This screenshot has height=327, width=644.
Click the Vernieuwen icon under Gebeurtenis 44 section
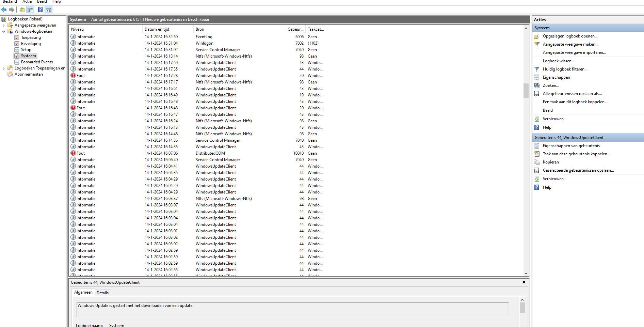(x=537, y=179)
